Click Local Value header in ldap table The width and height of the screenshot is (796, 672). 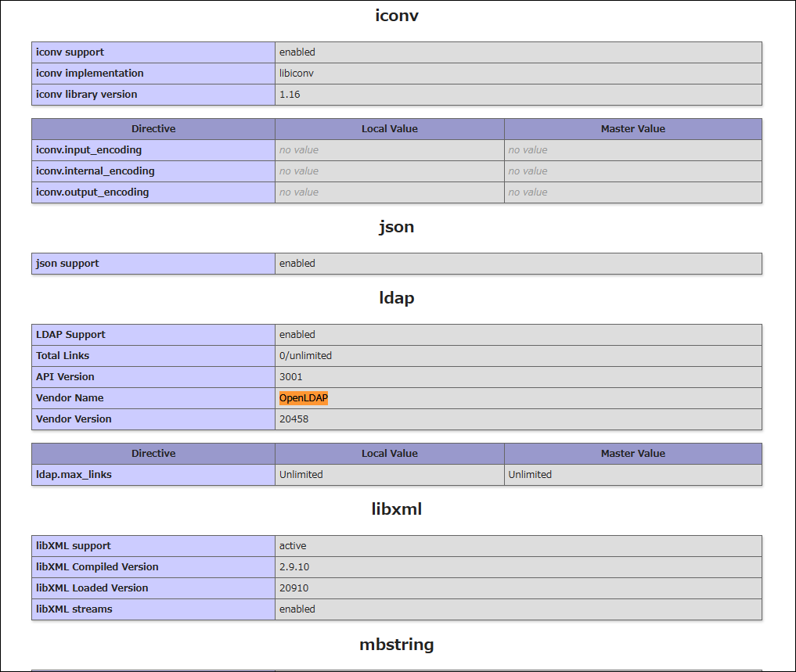click(389, 454)
